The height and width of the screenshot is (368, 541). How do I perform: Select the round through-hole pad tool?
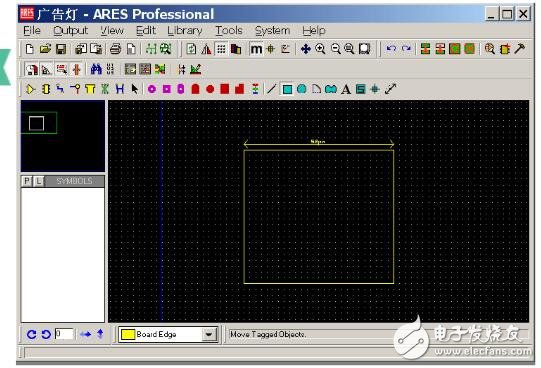click(x=152, y=89)
